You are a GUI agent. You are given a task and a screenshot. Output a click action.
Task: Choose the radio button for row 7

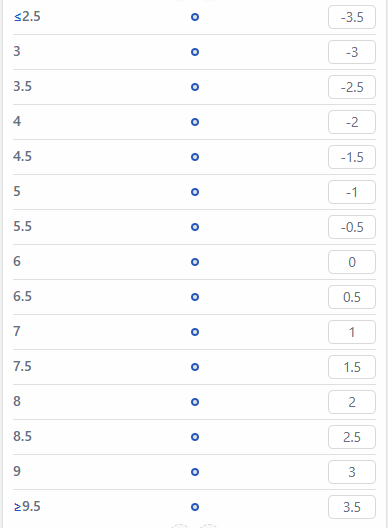195,332
